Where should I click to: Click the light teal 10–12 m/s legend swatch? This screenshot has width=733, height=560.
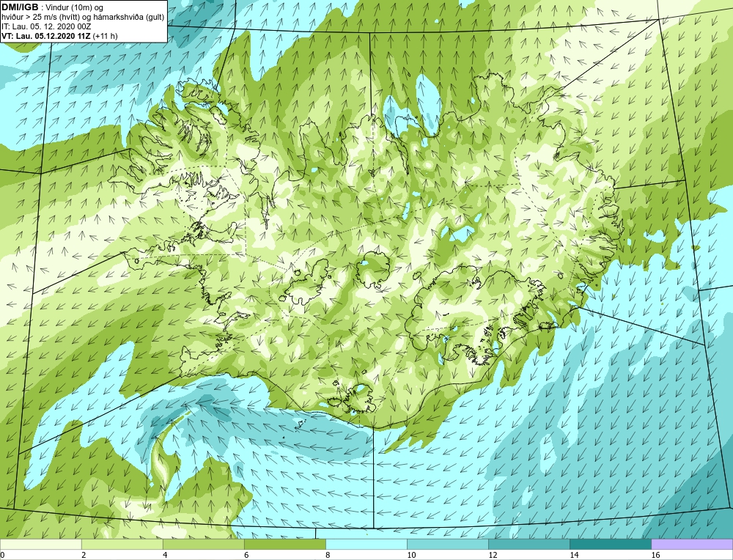pyautogui.click(x=447, y=544)
